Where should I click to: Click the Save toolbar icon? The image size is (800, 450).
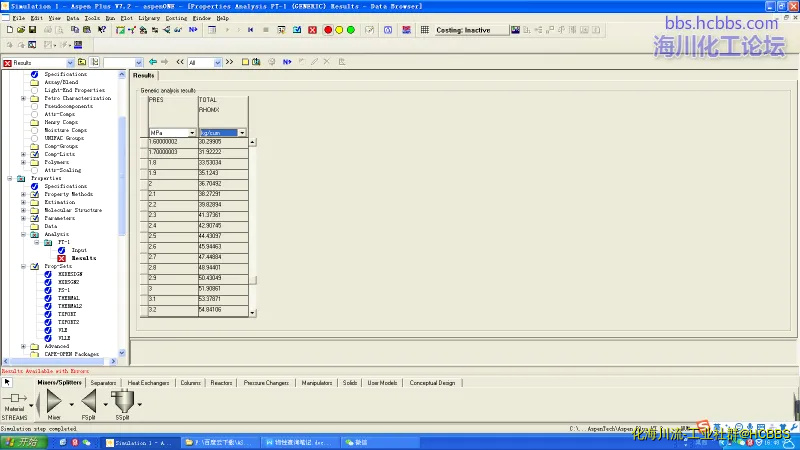tap(32, 30)
